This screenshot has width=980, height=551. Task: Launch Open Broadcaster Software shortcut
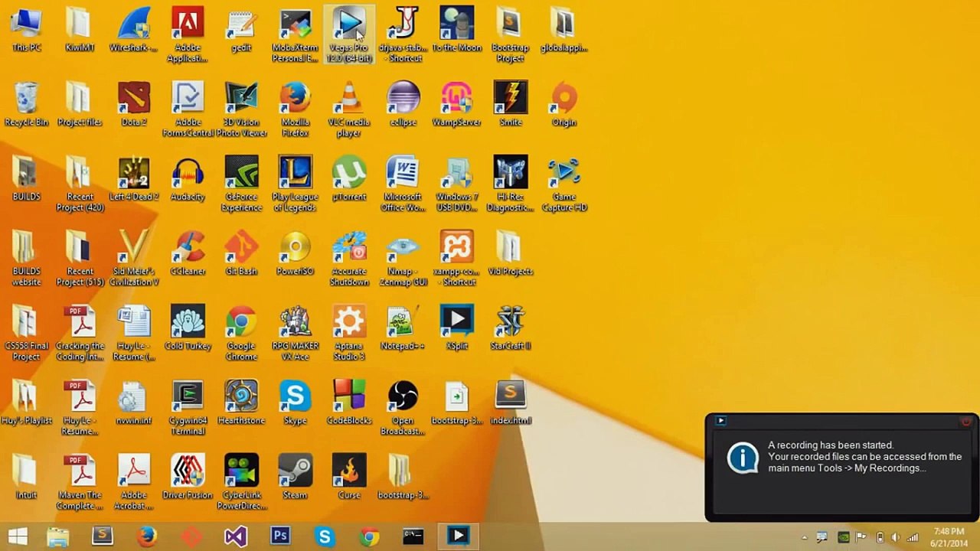tap(403, 406)
